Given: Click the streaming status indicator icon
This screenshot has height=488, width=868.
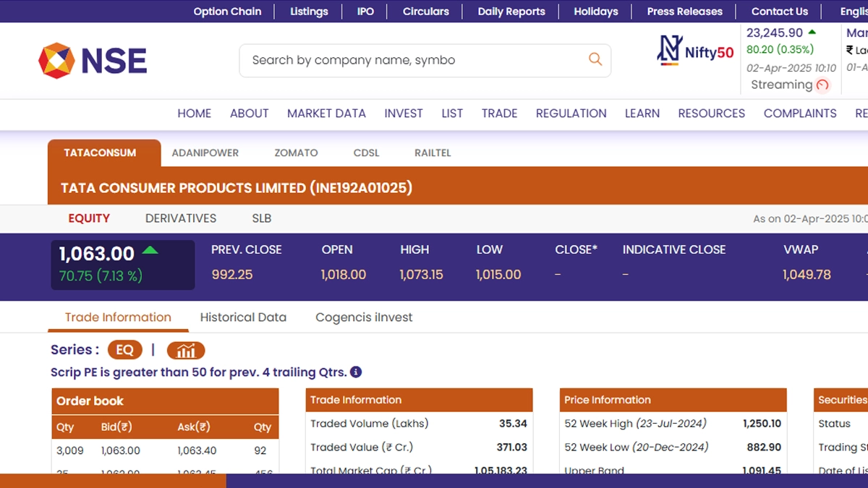Looking at the screenshot, I should pos(822,85).
